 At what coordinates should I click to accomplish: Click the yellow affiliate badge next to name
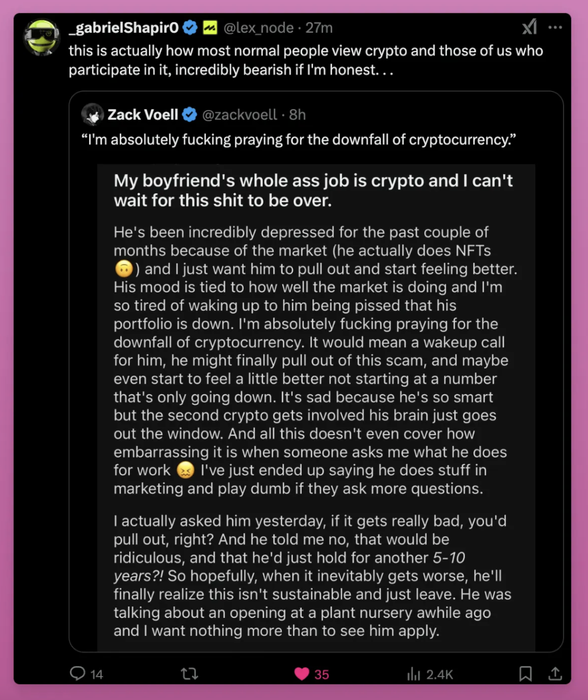(210, 28)
